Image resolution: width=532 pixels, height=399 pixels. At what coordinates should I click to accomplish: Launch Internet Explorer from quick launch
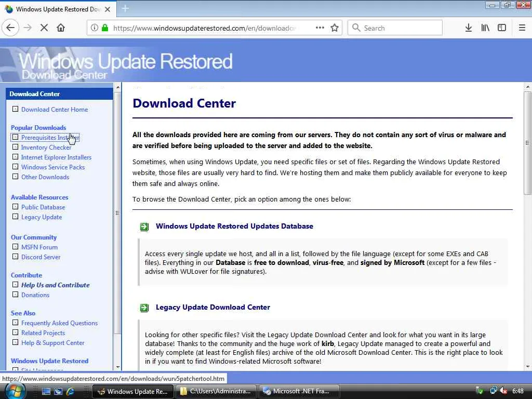[x=70, y=392]
